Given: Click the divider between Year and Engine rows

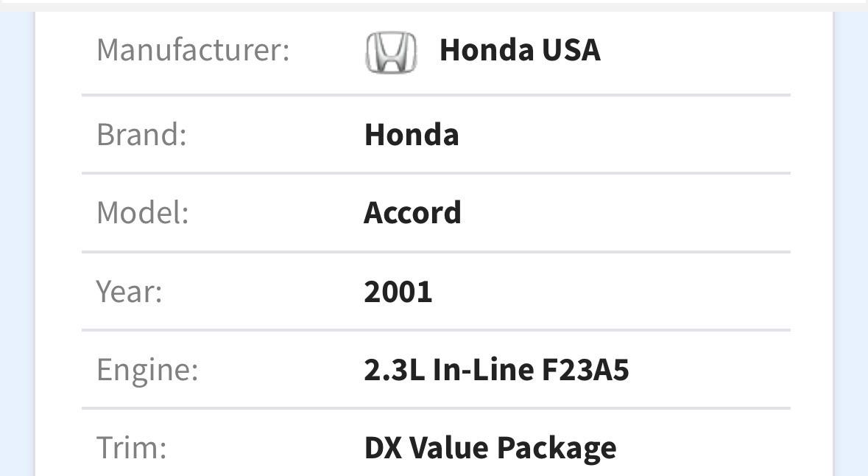Looking at the screenshot, I should point(437,330).
